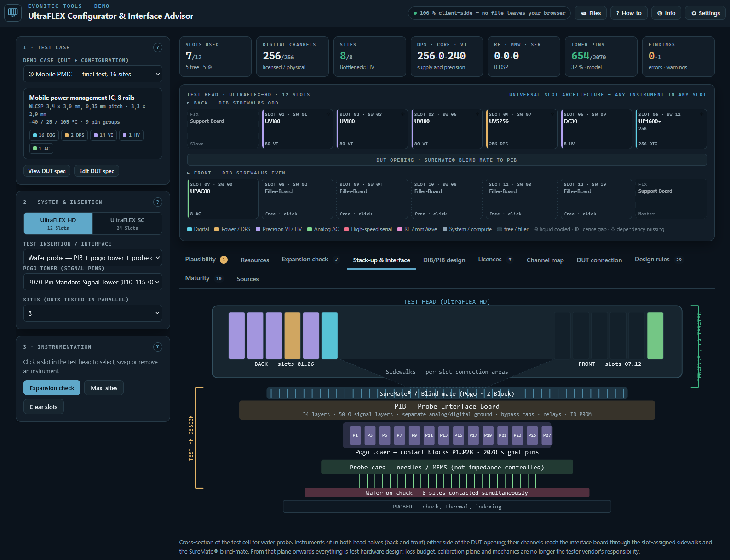Click the free Filler-Board in Slot 12
Screen dimensions: 730x560
(x=596, y=199)
